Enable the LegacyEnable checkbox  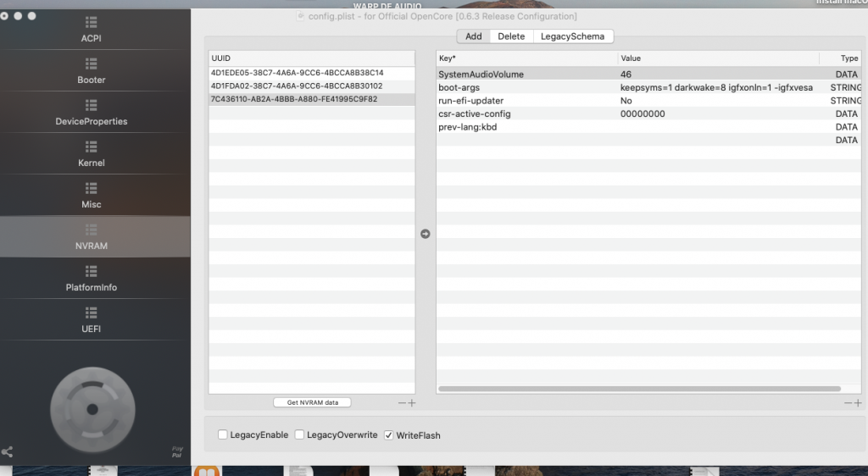coord(223,435)
